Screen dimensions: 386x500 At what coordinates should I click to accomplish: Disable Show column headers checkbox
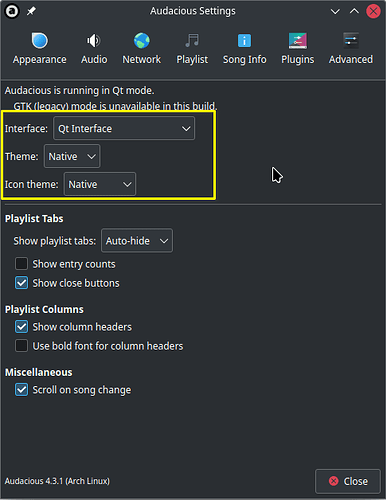click(21, 327)
